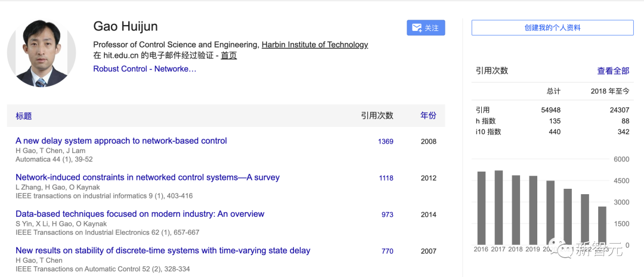Click the year 2008 in first paper row
This screenshot has width=644, height=277.
point(428,142)
